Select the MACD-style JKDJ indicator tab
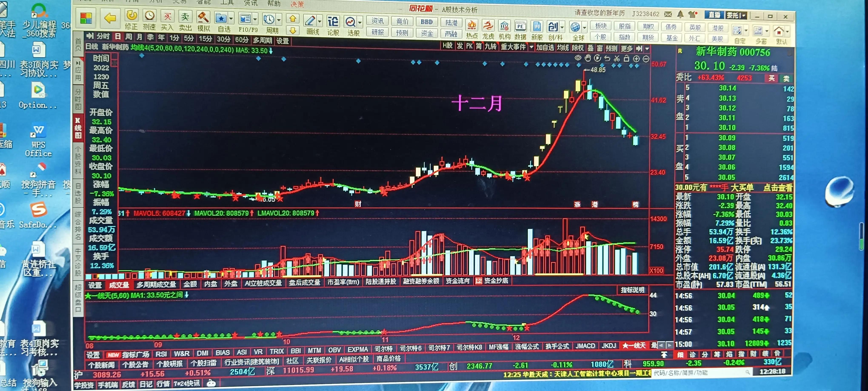868x391 pixels. pos(608,346)
